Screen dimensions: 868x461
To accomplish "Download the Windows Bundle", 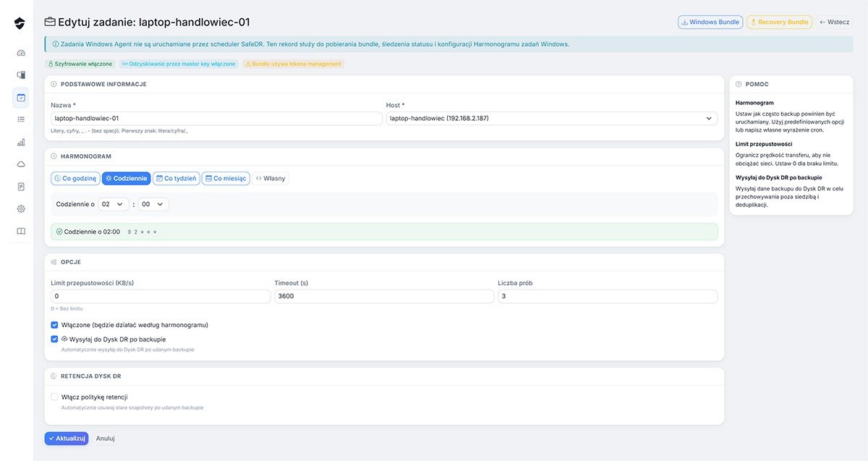I will (x=710, y=22).
